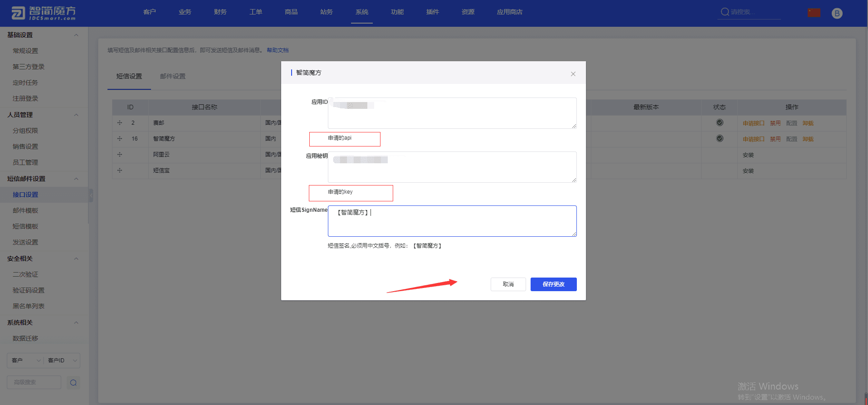The image size is (868, 405).
Task: Click status check icon for 智简魔方 row
Action: [x=720, y=138]
